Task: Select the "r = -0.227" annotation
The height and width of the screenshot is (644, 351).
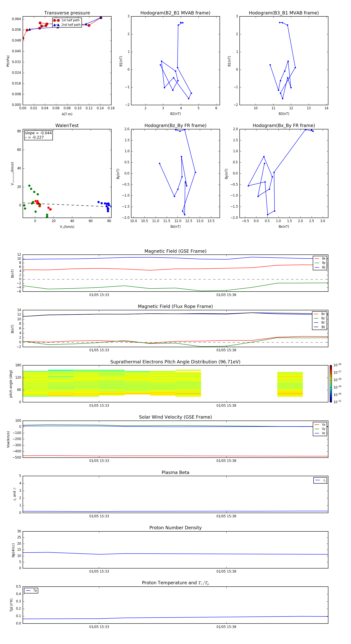Action: tap(35, 137)
